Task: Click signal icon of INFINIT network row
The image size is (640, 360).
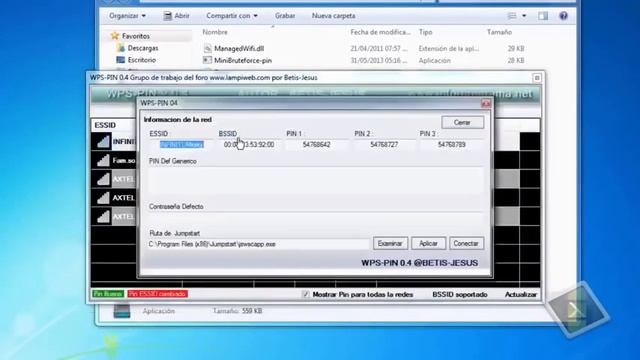Action: (x=103, y=141)
